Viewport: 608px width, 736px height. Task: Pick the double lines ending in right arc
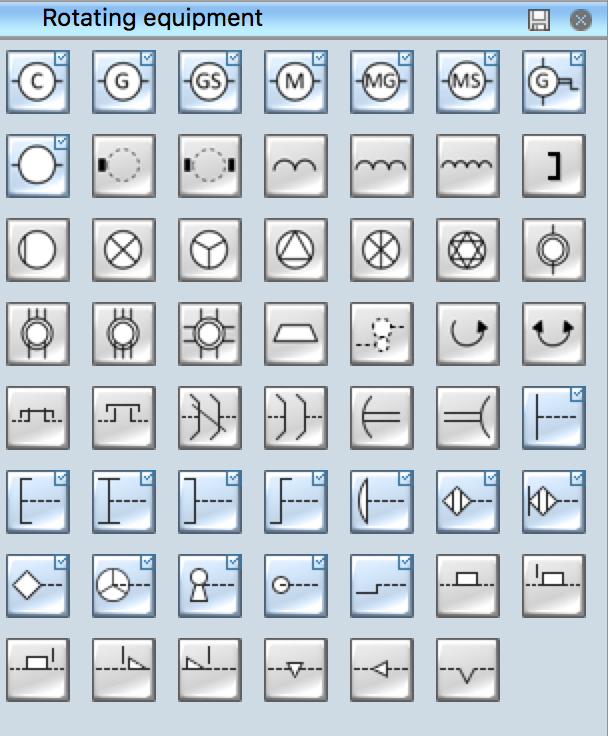(468, 418)
